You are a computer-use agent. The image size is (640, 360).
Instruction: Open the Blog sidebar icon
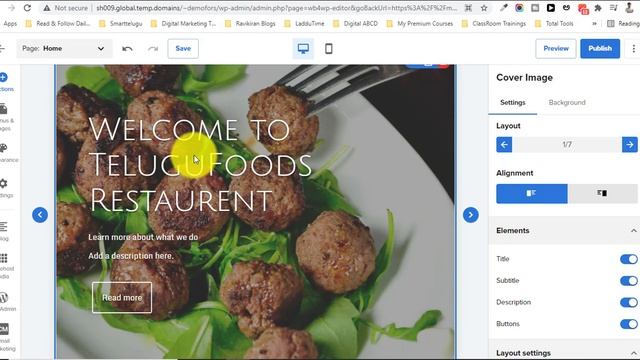click(x=4, y=227)
